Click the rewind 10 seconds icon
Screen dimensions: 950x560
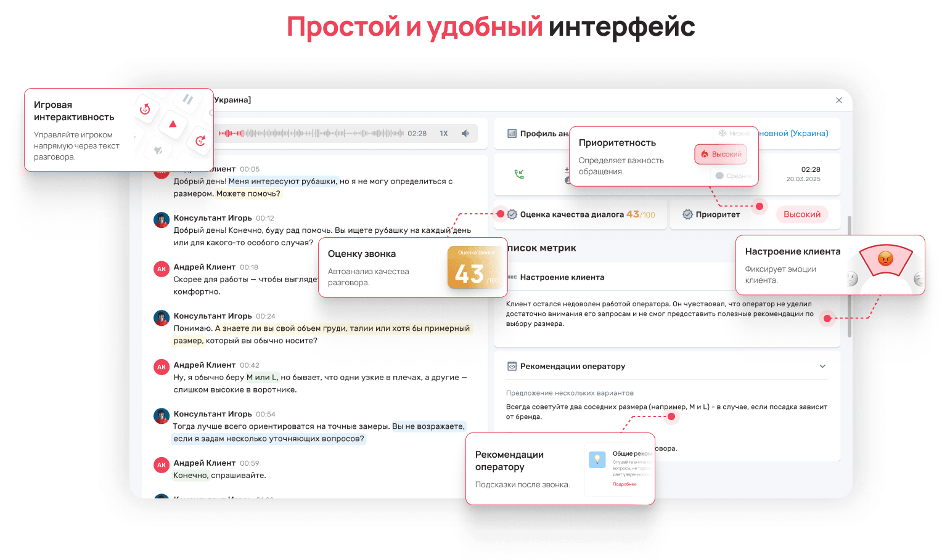pyautogui.click(x=145, y=109)
